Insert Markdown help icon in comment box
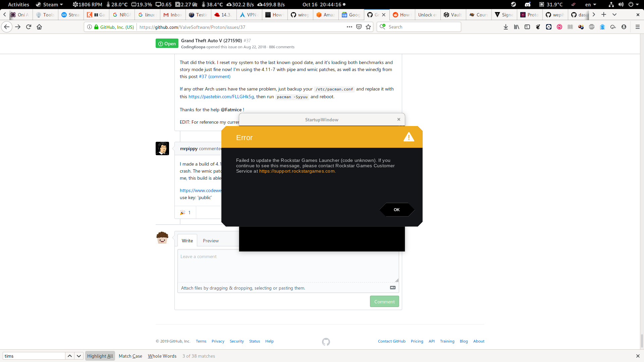Image resolution: width=644 pixels, height=362 pixels. click(x=393, y=288)
